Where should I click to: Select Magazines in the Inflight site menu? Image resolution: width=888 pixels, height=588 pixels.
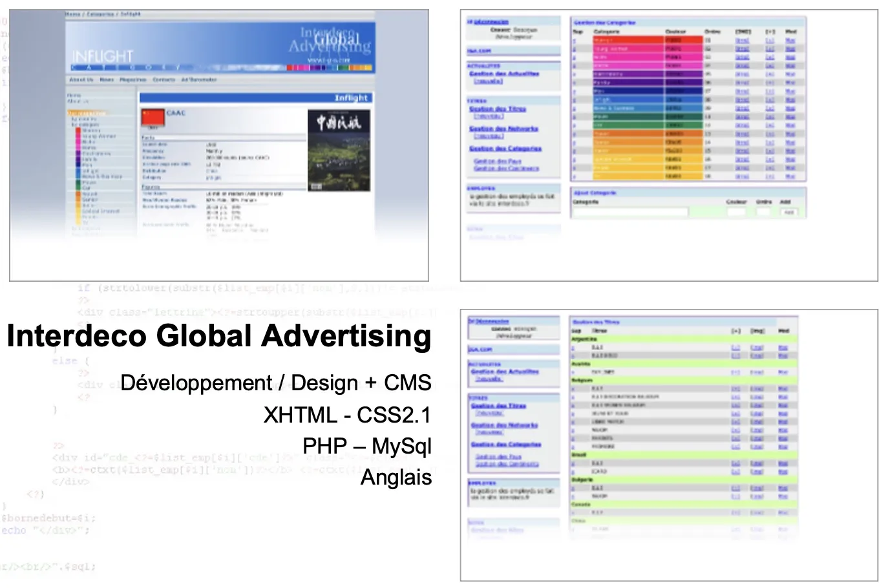pyautogui.click(x=132, y=79)
